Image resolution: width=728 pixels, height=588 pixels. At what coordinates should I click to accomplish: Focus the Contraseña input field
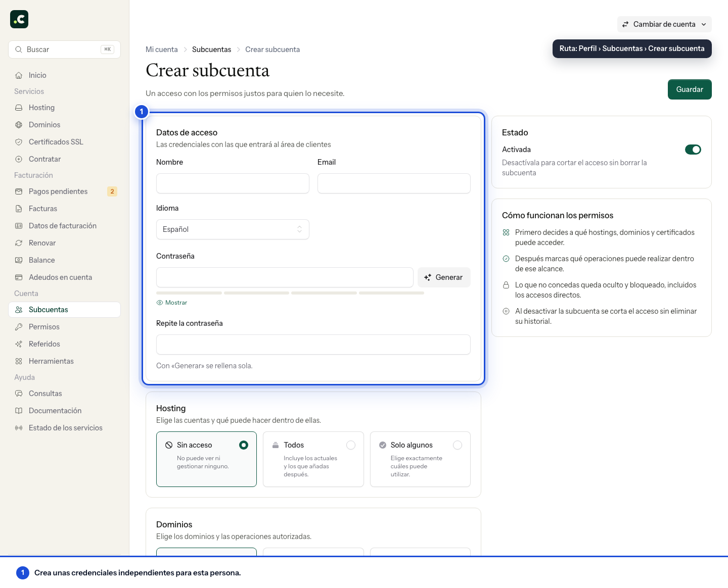click(x=285, y=277)
